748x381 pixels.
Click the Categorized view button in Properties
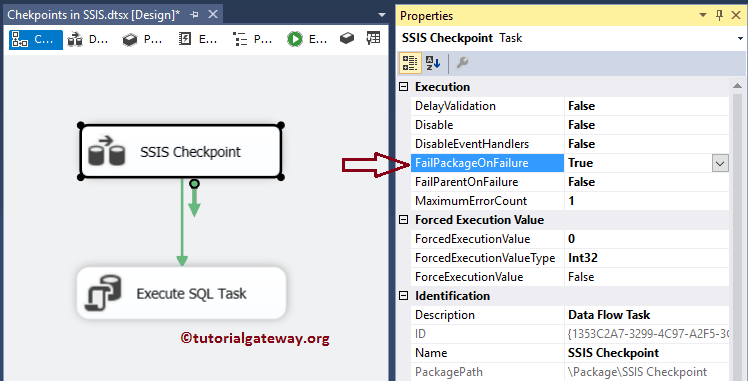(x=410, y=63)
